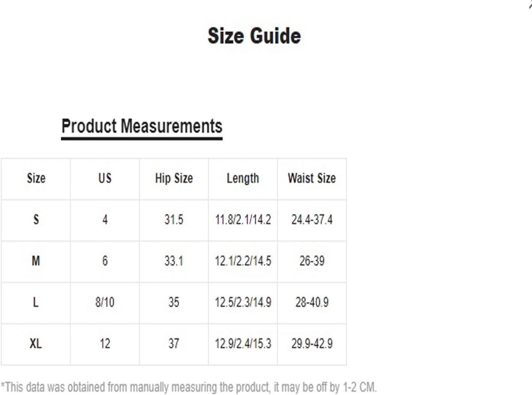Click the Size Guide heading
The width and height of the screenshot is (532, 395).
254,36
